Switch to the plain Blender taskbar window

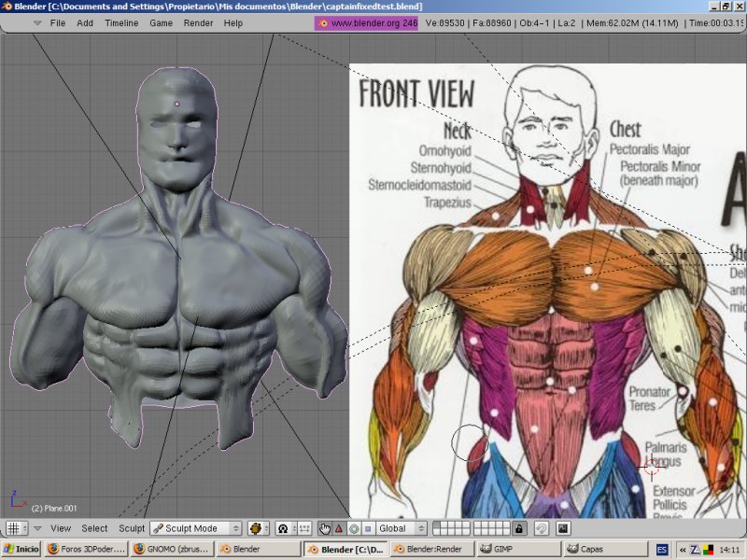point(259,549)
